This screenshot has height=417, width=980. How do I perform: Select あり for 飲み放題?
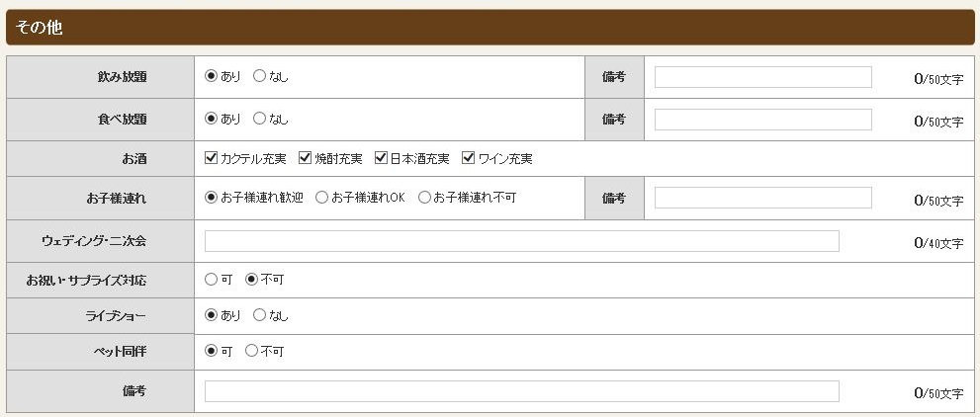point(212,76)
